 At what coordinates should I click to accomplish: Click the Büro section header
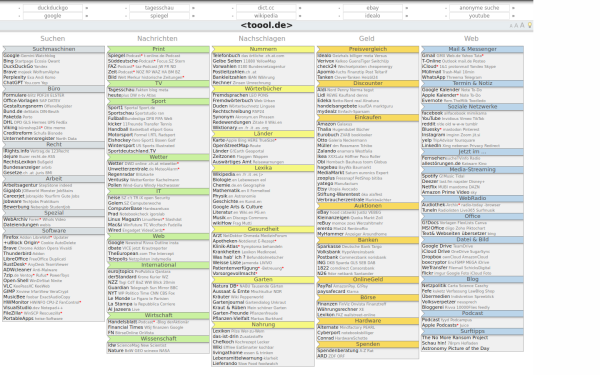[54, 88]
